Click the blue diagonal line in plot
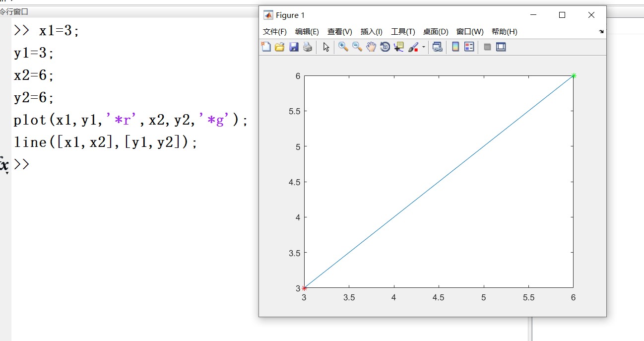Viewport: 644px width, 341px height. click(439, 182)
